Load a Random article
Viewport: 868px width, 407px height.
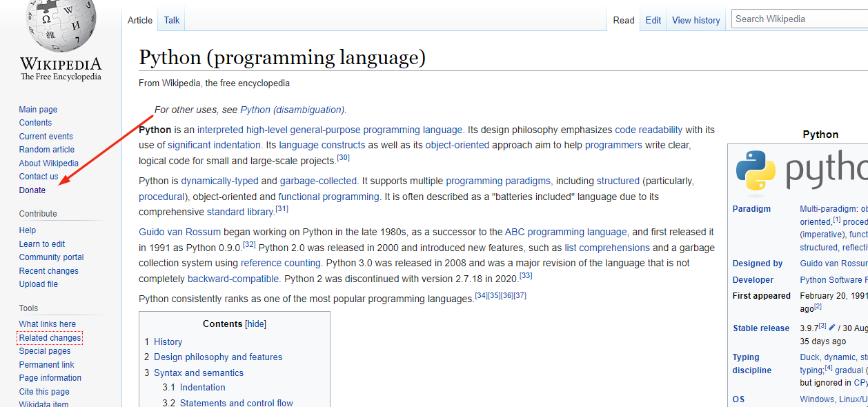47,150
